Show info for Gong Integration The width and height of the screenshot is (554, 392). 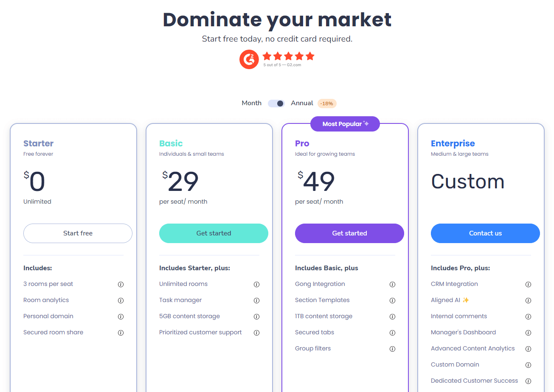click(x=392, y=284)
